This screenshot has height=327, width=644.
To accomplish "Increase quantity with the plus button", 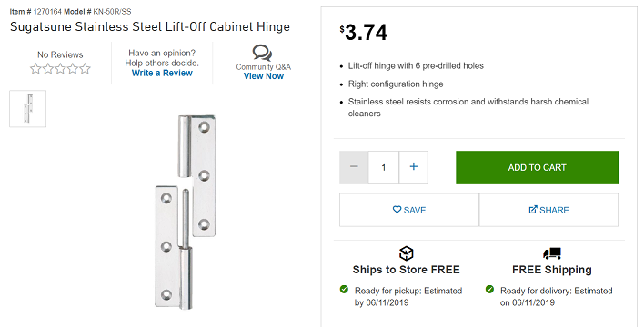I will [414, 167].
